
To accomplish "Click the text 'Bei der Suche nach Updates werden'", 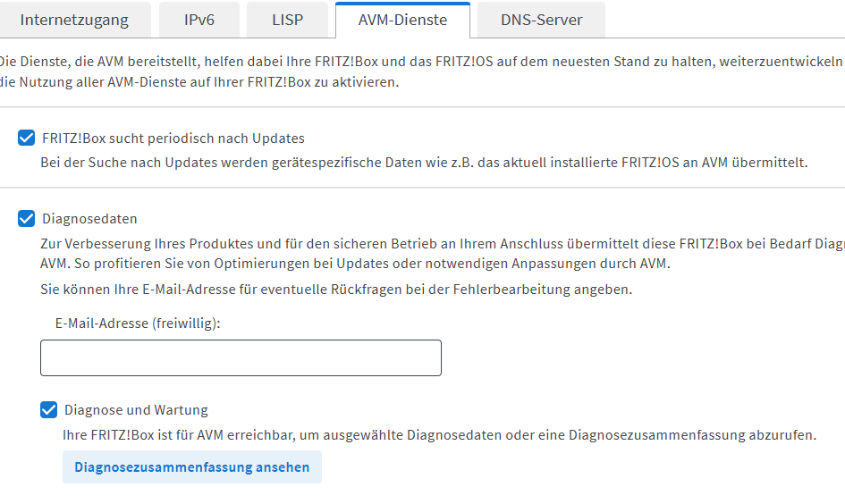I will tap(424, 163).
